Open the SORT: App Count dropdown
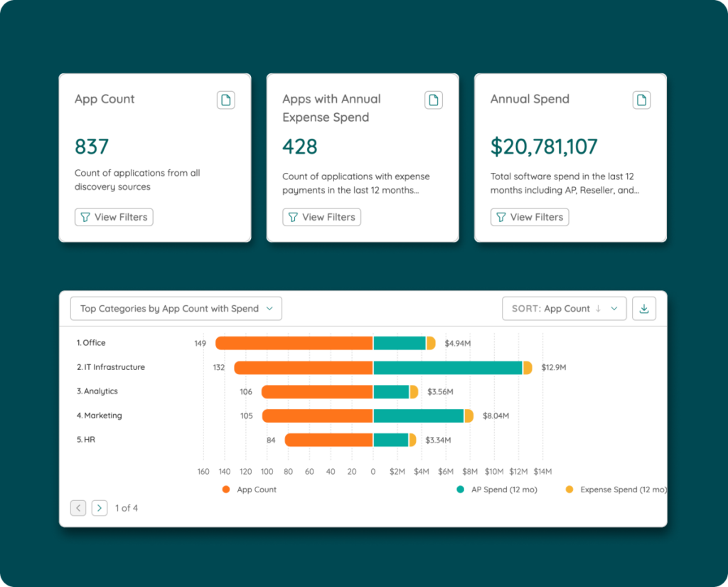The height and width of the screenshot is (587, 728). point(564,309)
